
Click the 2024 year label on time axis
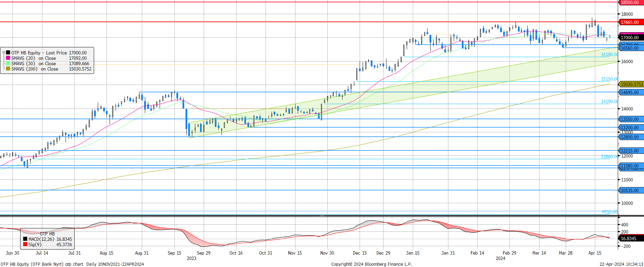[x=500, y=258]
